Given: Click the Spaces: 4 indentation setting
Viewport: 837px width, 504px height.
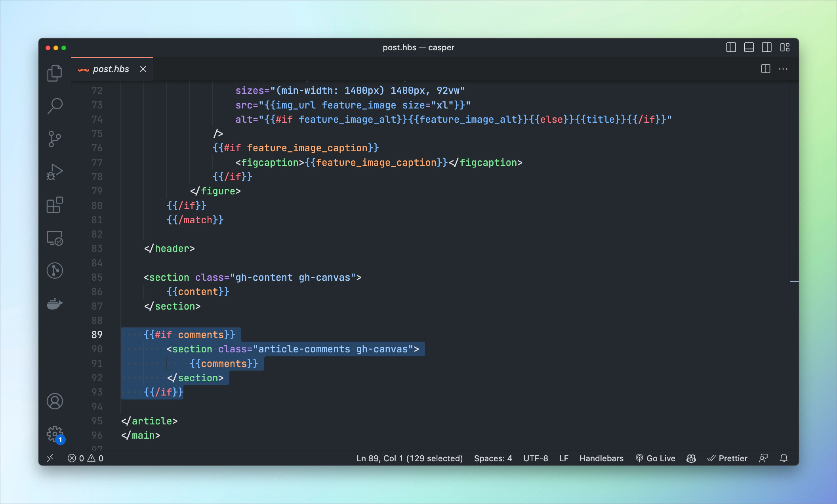Looking at the screenshot, I should pos(493,458).
